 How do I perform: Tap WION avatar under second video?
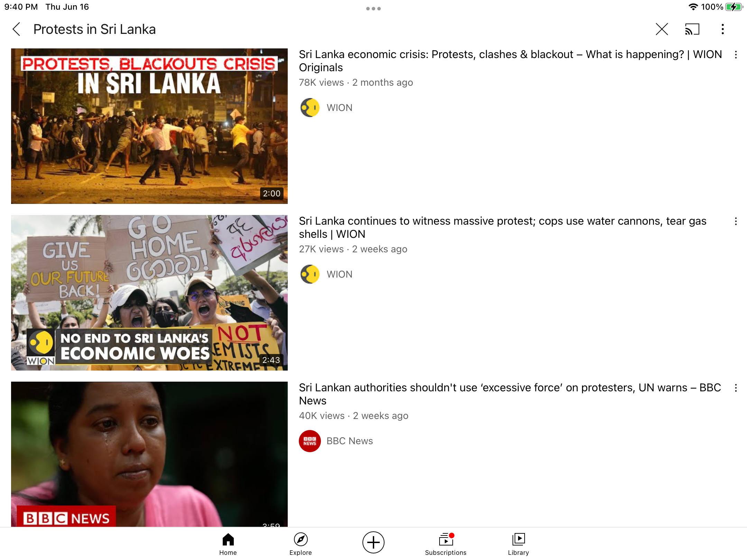[x=310, y=274]
